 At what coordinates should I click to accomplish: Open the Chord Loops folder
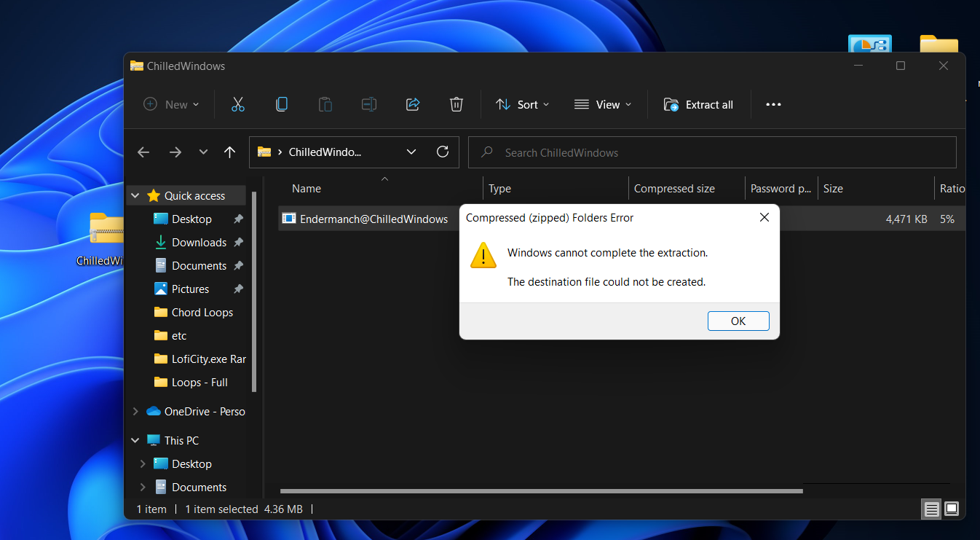(202, 313)
